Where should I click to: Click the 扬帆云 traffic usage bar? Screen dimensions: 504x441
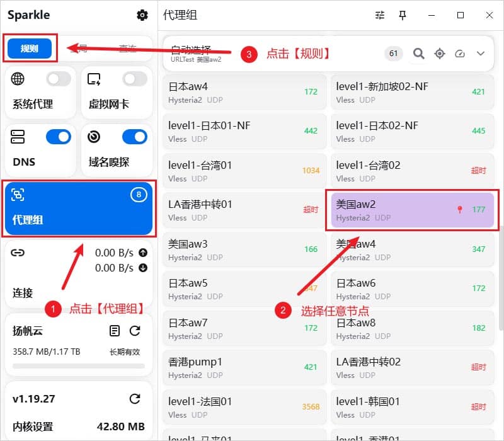[x=79, y=366]
